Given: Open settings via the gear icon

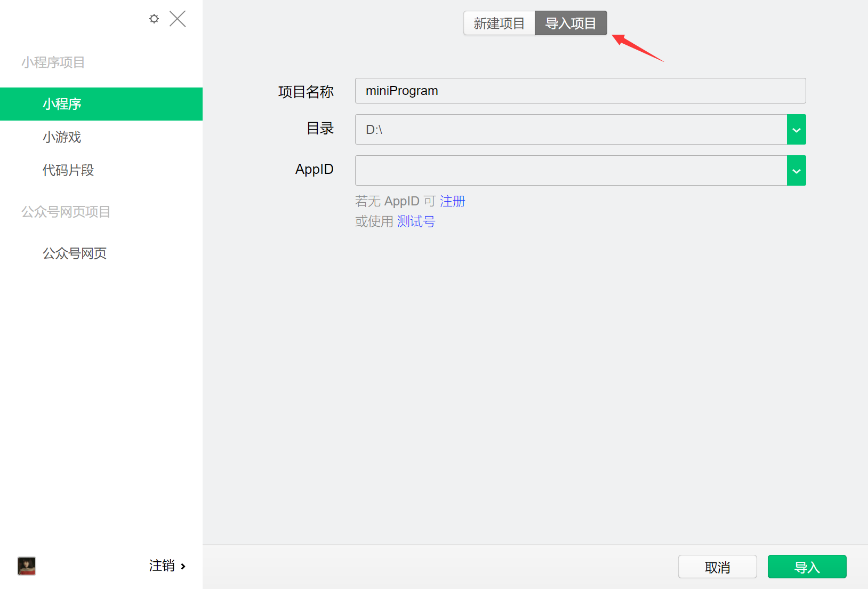Looking at the screenshot, I should click(x=154, y=19).
